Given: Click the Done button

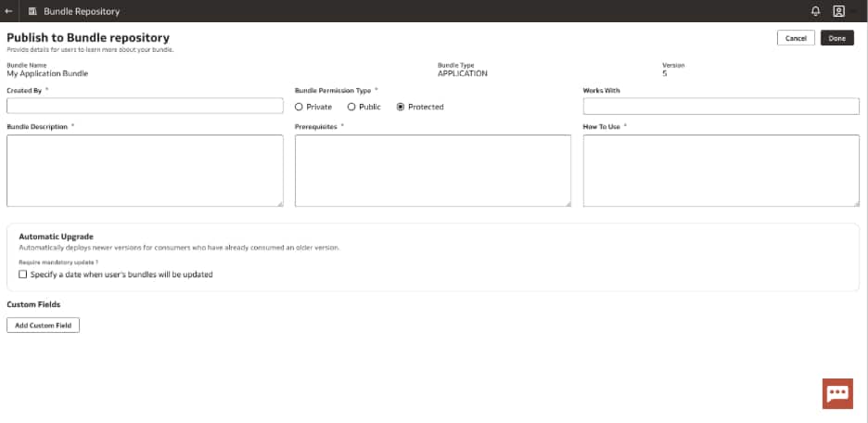Looking at the screenshot, I should point(837,38).
